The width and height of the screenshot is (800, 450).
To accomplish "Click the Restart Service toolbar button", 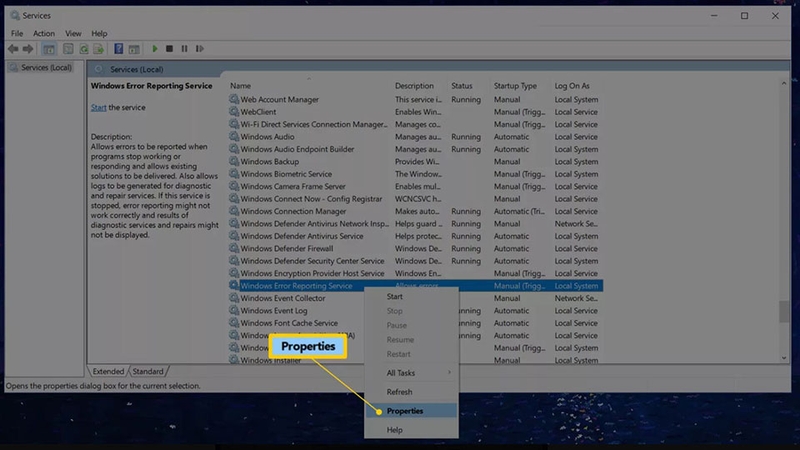I will click(x=199, y=49).
